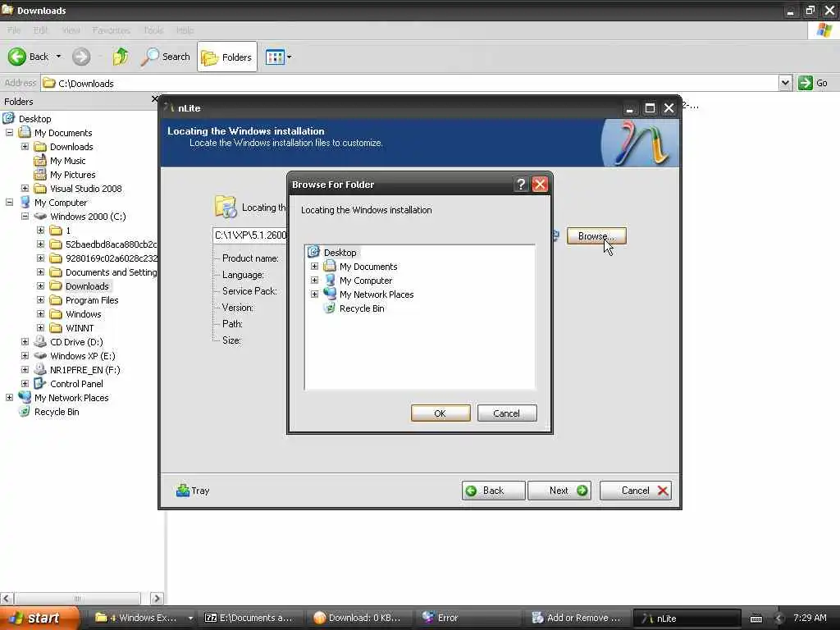Click the nLite Back button
This screenshot has width=840, height=630.
click(493, 491)
